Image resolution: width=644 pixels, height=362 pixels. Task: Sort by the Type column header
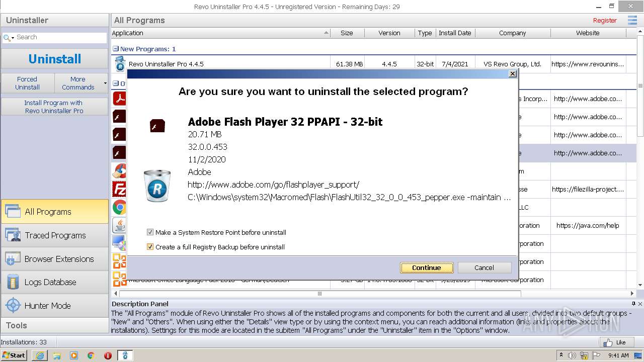click(x=425, y=33)
